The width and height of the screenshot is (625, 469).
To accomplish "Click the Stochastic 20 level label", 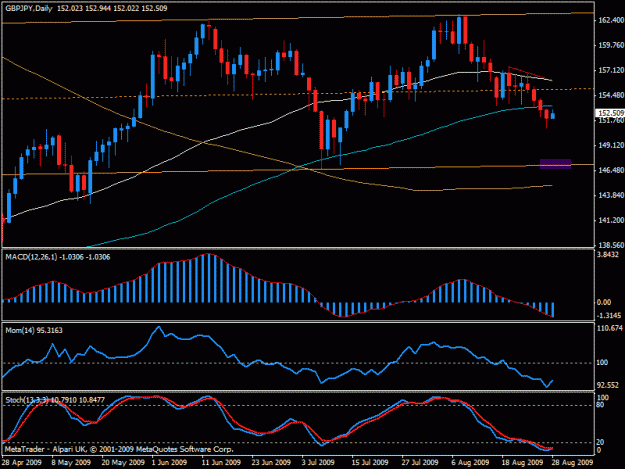I will (600, 442).
